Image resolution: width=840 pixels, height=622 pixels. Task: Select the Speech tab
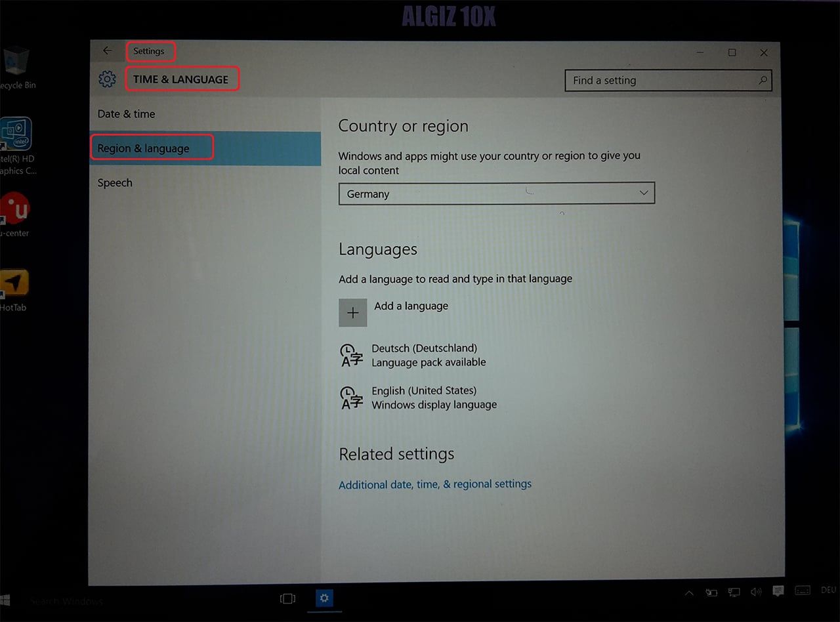(205, 182)
